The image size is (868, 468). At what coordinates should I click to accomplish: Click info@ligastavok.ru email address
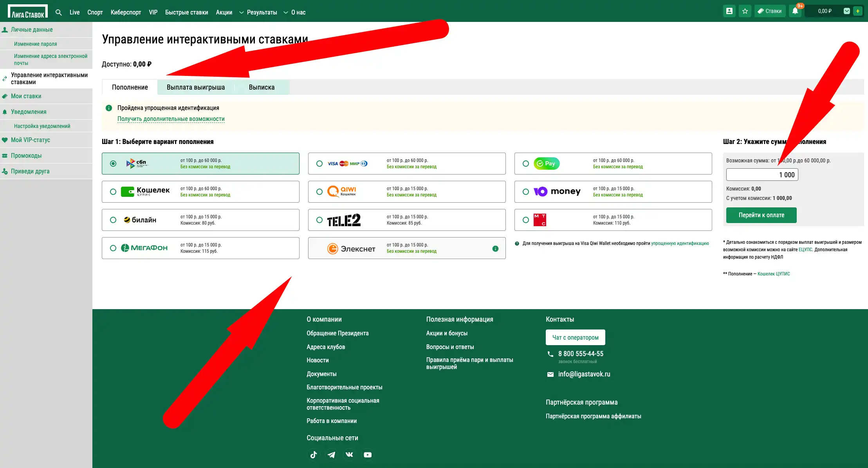coord(584,374)
